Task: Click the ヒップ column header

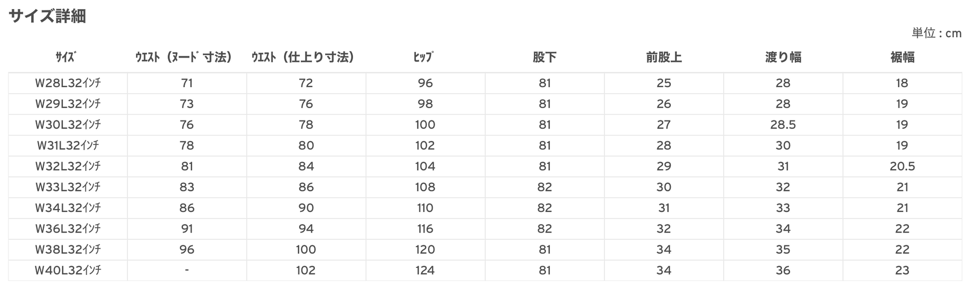Action: (423, 57)
